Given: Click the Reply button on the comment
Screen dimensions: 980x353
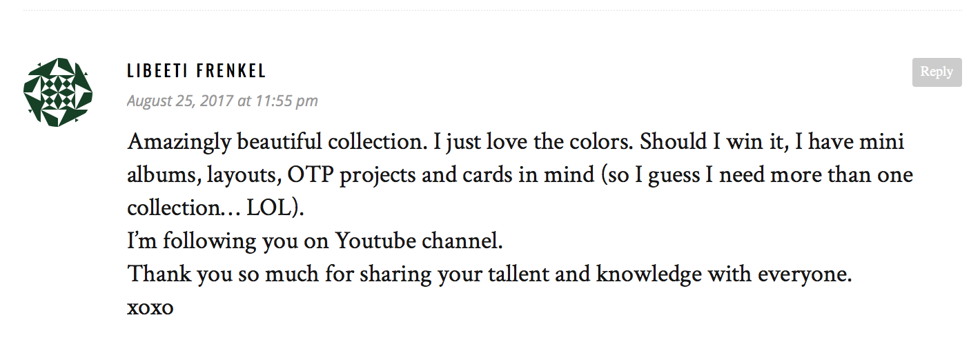Looking at the screenshot, I should [x=937, y=72].
